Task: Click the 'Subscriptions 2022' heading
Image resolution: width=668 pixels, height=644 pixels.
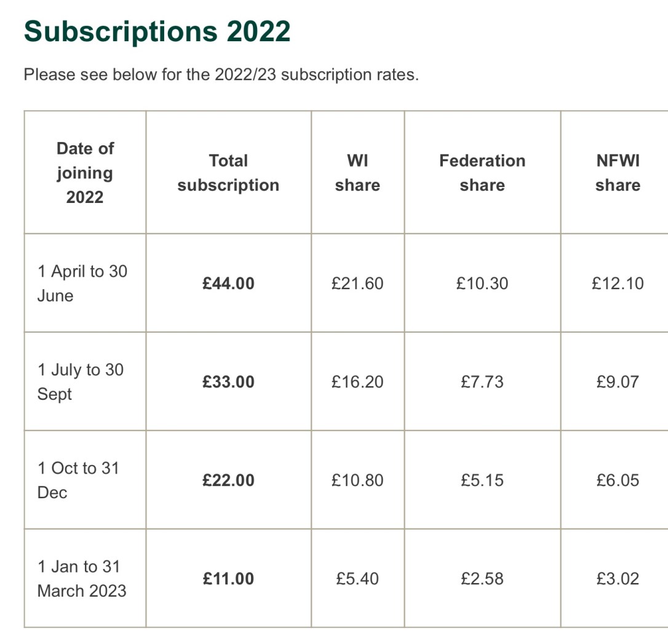Action: (x=157, y=31)
